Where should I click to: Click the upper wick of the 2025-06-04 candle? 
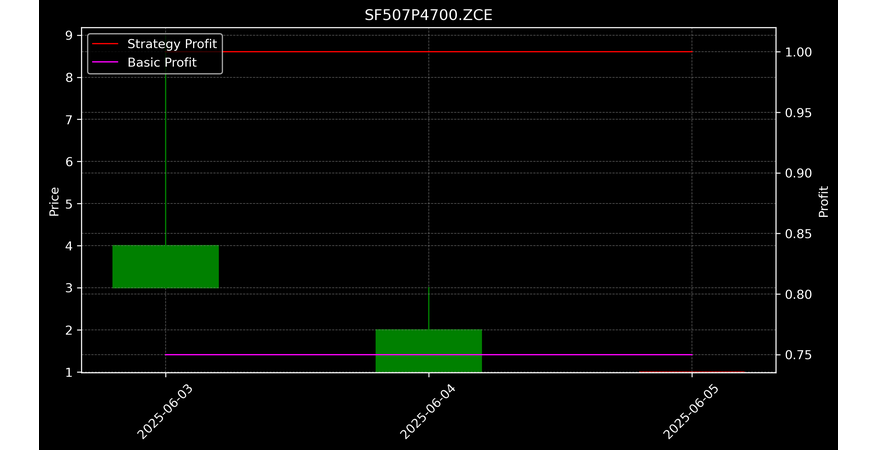[x=429, y=308]
